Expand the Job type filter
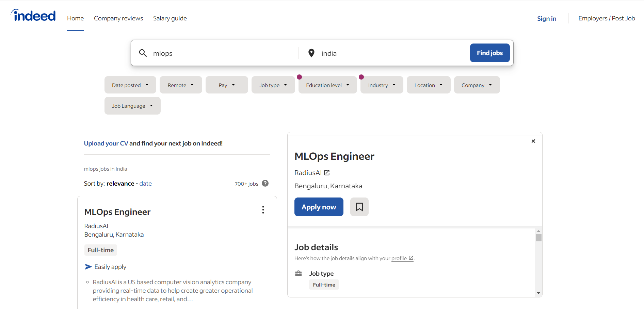The image size is (644, 309). [273, 85]
